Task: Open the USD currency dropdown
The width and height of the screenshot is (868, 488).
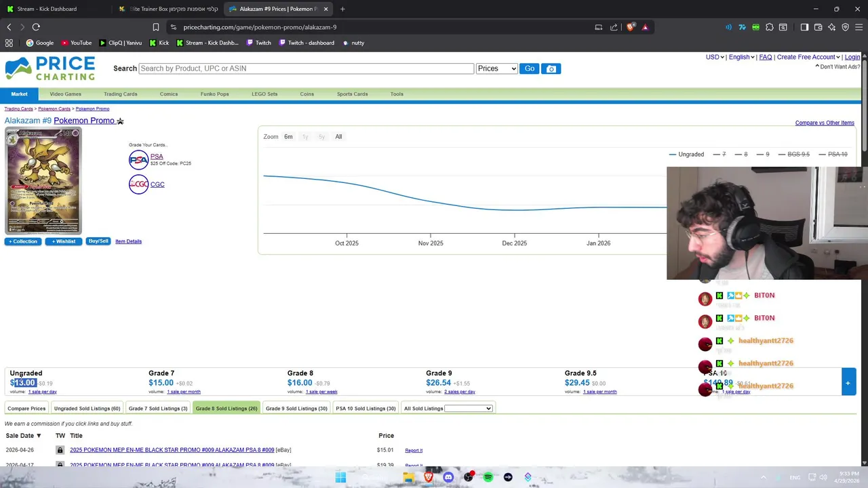Action: click(x=715, y=57)
